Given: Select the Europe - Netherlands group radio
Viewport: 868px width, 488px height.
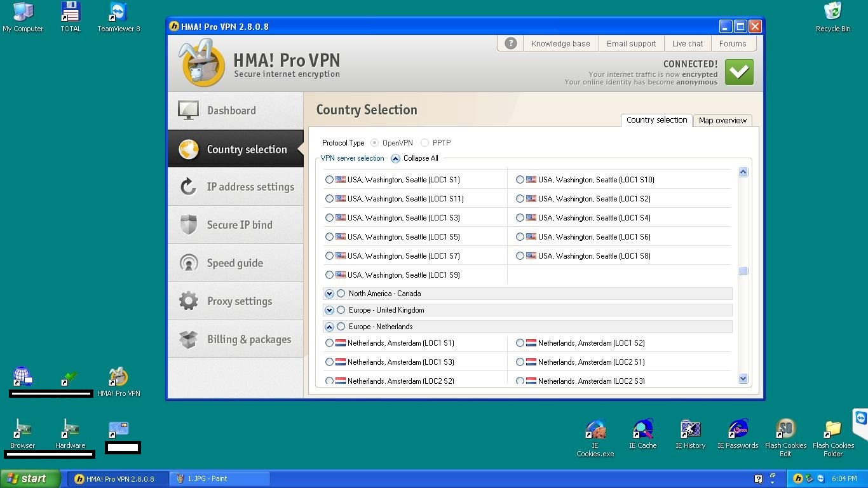Looking at the screenshot, I should [x=341, y=327].
